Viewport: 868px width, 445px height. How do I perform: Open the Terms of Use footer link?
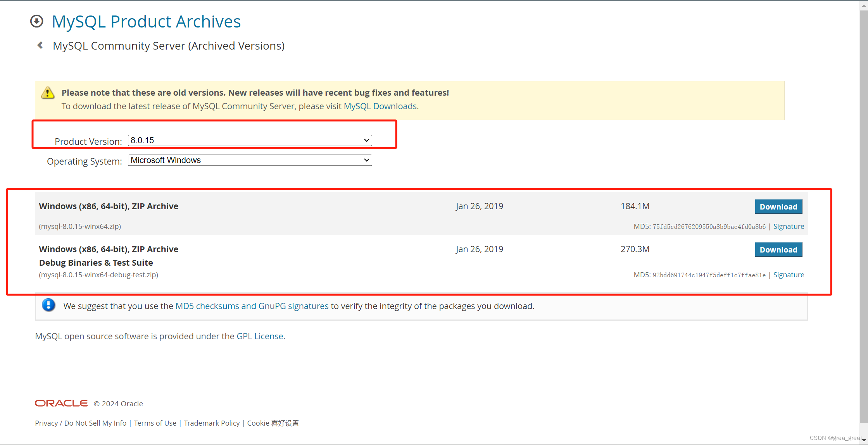point(155,423)
